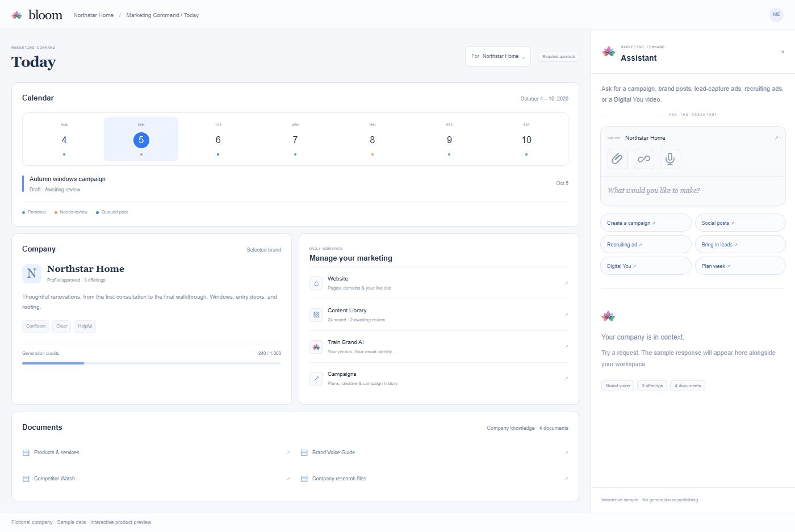This screenshot has height=532, width=795.
Task: Click the Needs review legend item
Action: [71, 212]
